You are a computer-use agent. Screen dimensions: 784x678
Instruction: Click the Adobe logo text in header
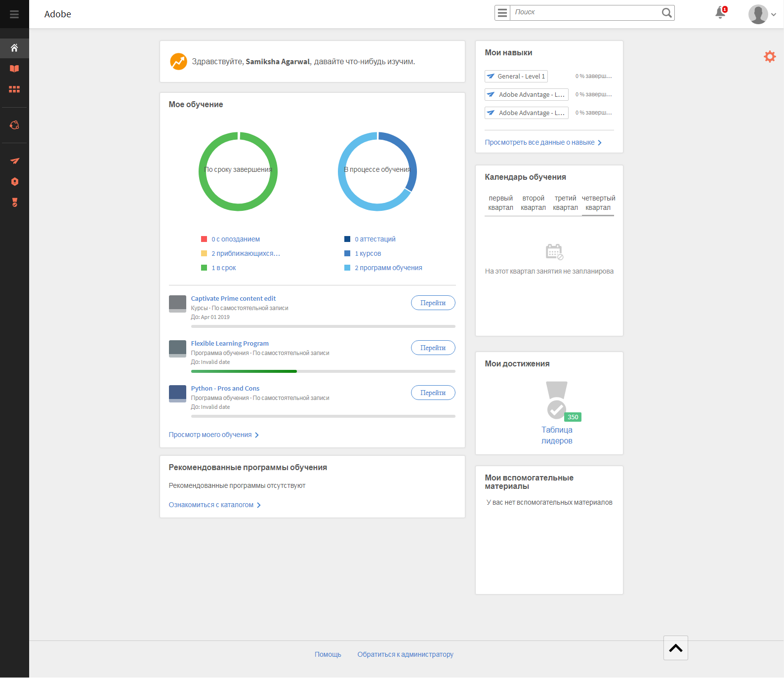(58, 14)
